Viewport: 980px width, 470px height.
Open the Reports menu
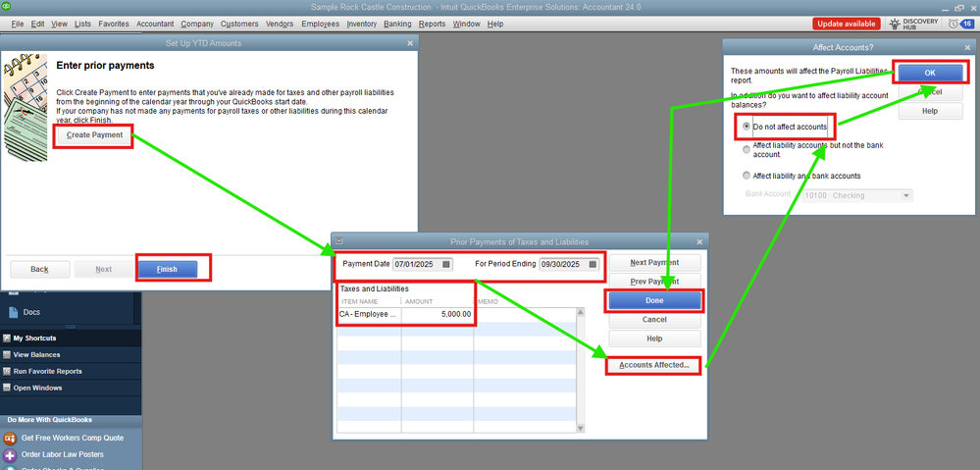coord(432,24)
